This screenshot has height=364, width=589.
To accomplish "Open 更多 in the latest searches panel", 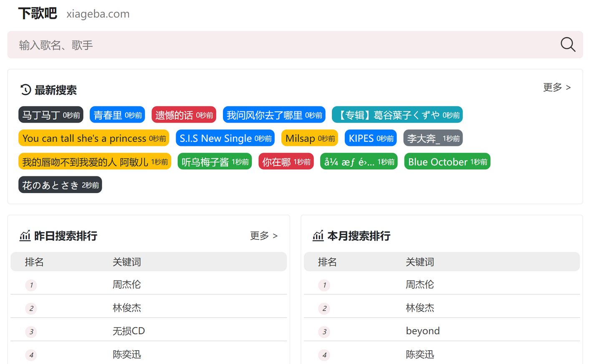I will pos(556,87).
